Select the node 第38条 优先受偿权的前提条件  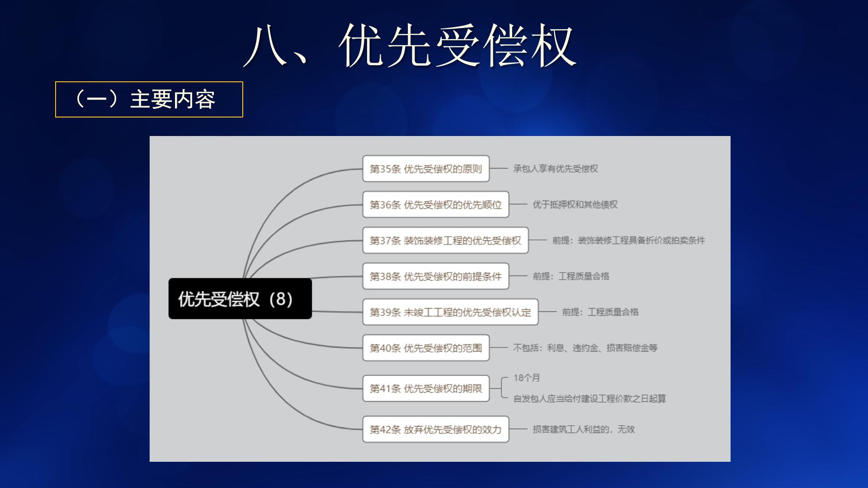435,276
